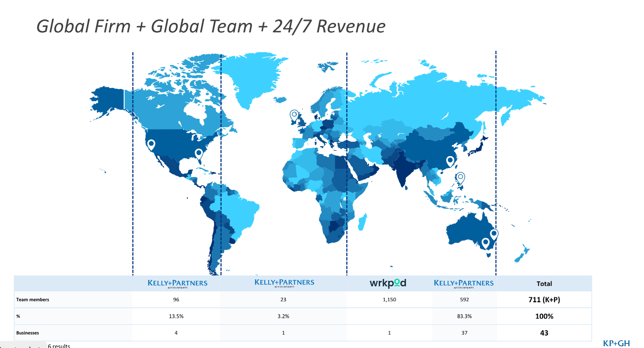
Task: Click the Melbourne pin in southeast Australia
Action: point(485,244)
